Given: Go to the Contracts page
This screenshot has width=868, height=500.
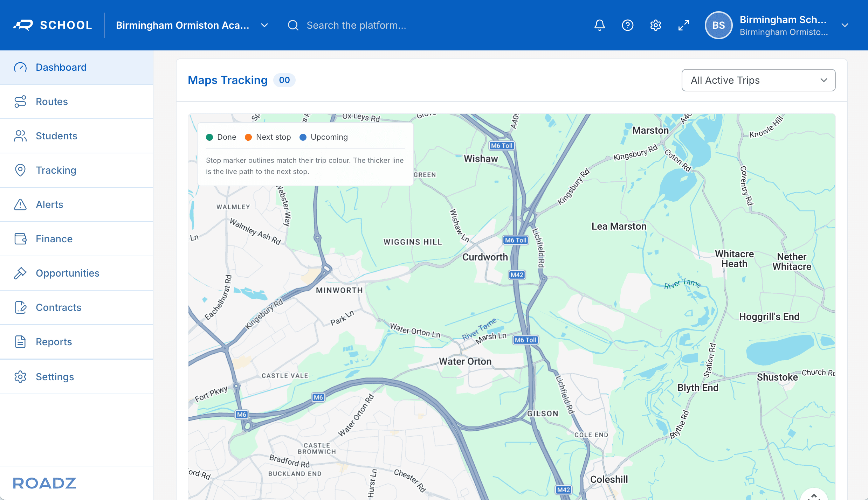Looking at the screenshot, I should [76, 307].
